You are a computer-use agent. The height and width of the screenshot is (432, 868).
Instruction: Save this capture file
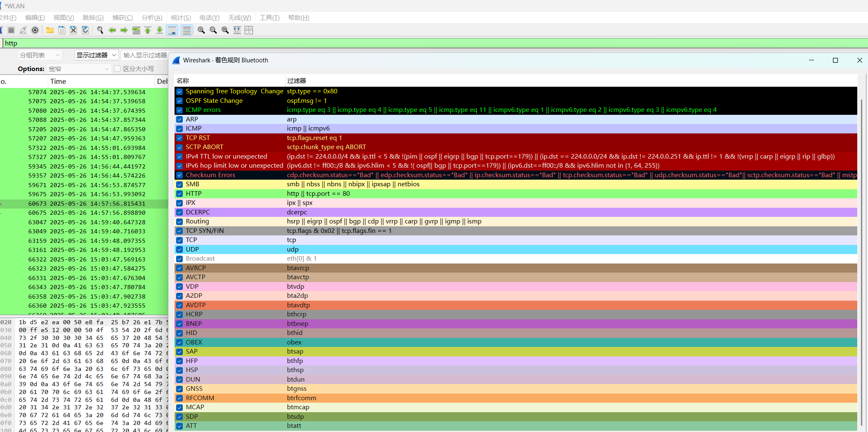62,30
